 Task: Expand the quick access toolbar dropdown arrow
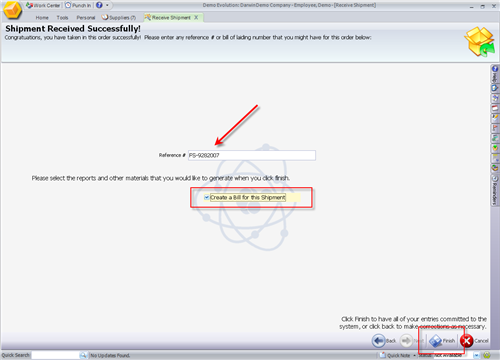[107, 5]
